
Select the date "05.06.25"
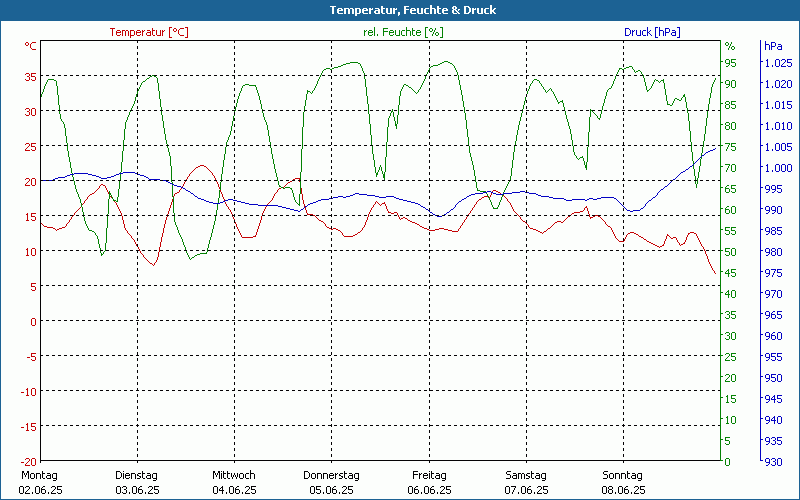(331, 490)
